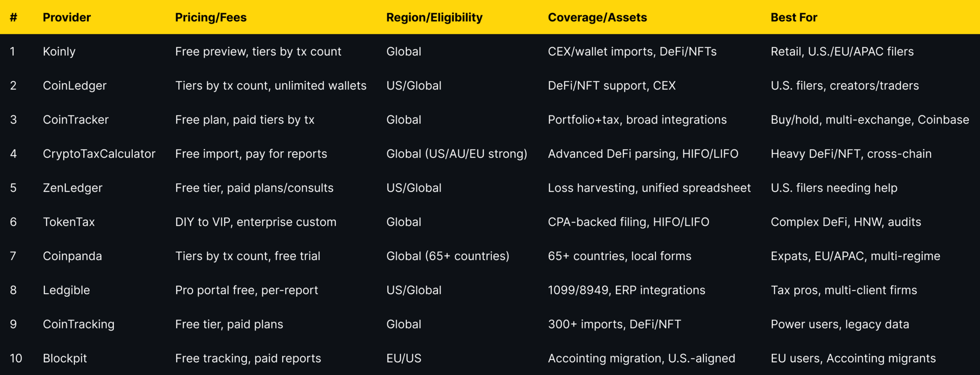This screenshot has width=980, height=375.
Task: Click the Provider column header
Action: click(67, 17)
